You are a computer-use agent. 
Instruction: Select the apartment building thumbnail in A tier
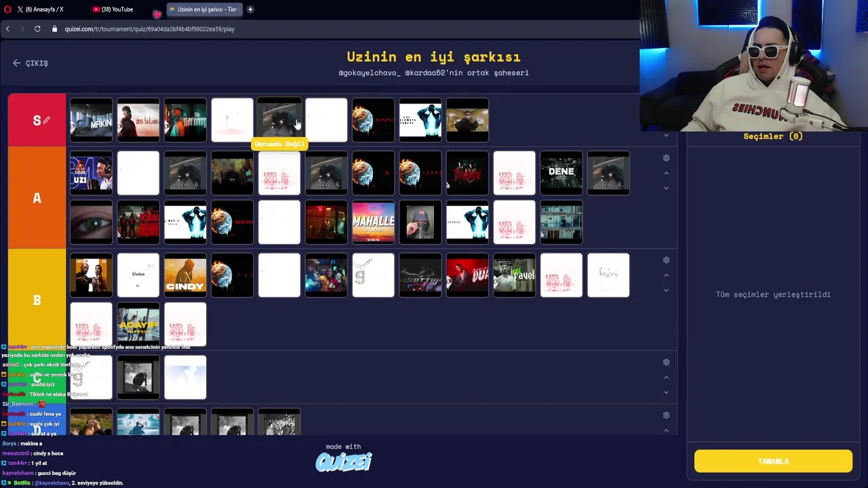[561, 222]
